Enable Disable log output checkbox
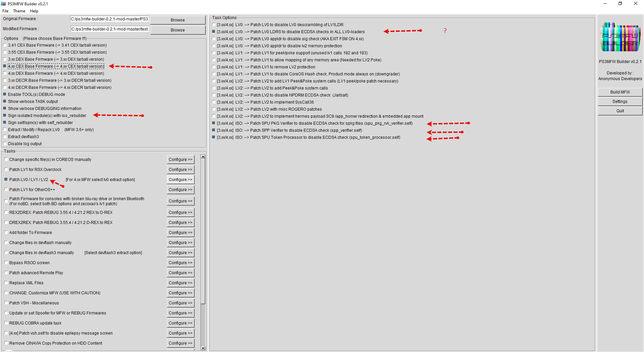The width and height of the screenshot is (644, 352). [x=5, y=144]
